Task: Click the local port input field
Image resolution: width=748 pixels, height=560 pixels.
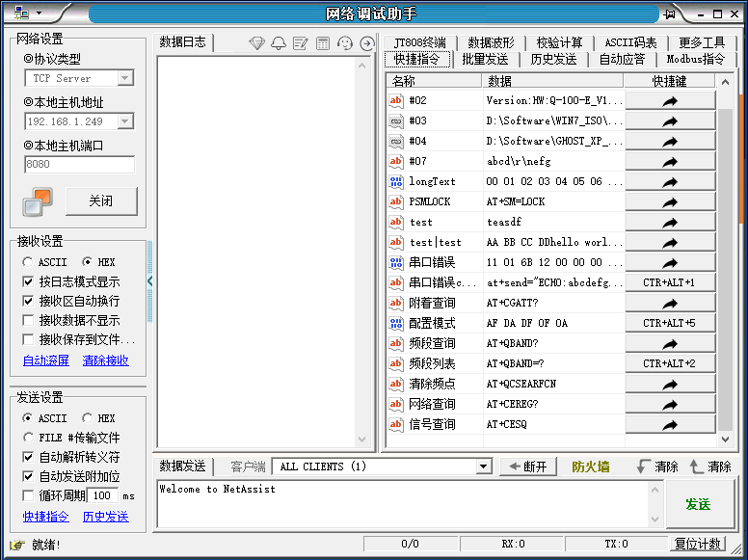Action: pyautogui.click(x=79, y=164)
